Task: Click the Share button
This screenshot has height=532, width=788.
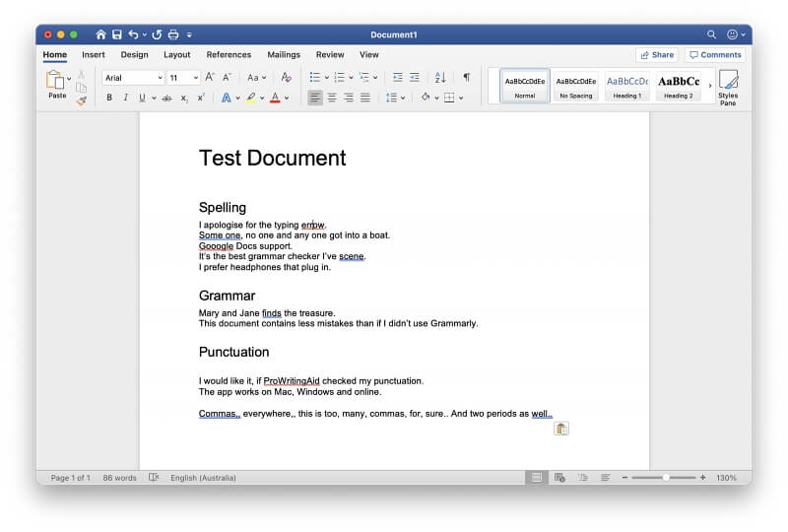Action: [657, 55]
